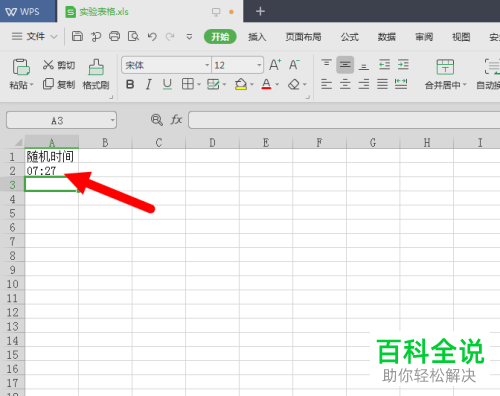500x396 pixels.
Task: Click the Paste clipboard icon
Action: (x=21, y=67)
